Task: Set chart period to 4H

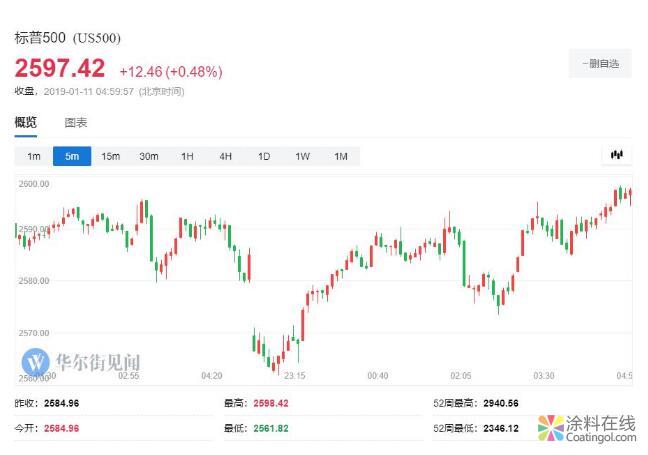Action: pyautogui.click(x=225, y=156)
